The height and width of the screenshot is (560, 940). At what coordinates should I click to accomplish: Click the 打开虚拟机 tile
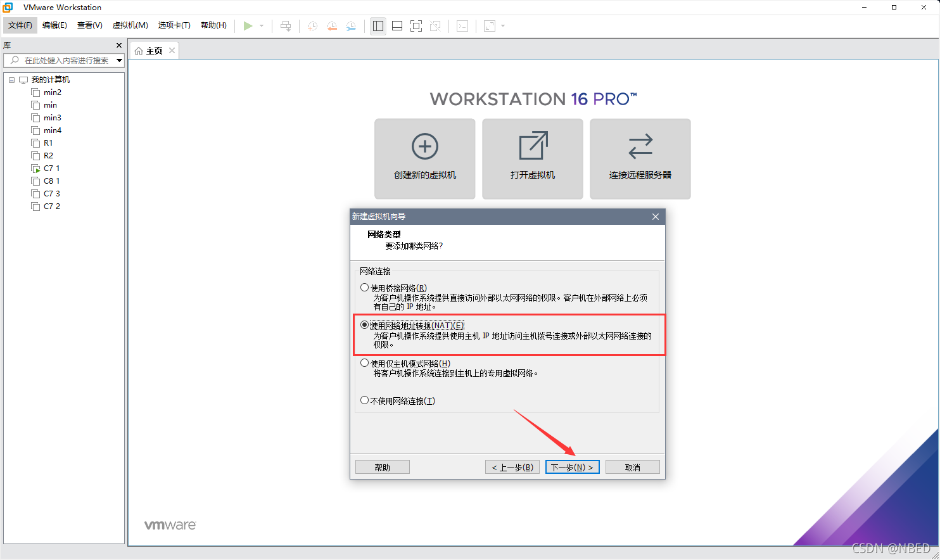pyautogui.click(x=533, y=159)
